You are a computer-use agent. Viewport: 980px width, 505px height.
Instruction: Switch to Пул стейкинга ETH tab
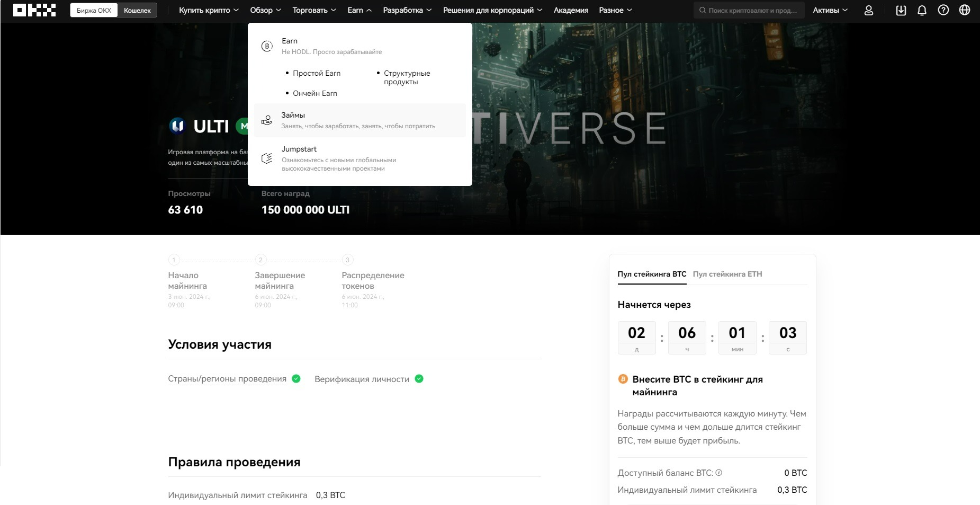tap(727, 274)
